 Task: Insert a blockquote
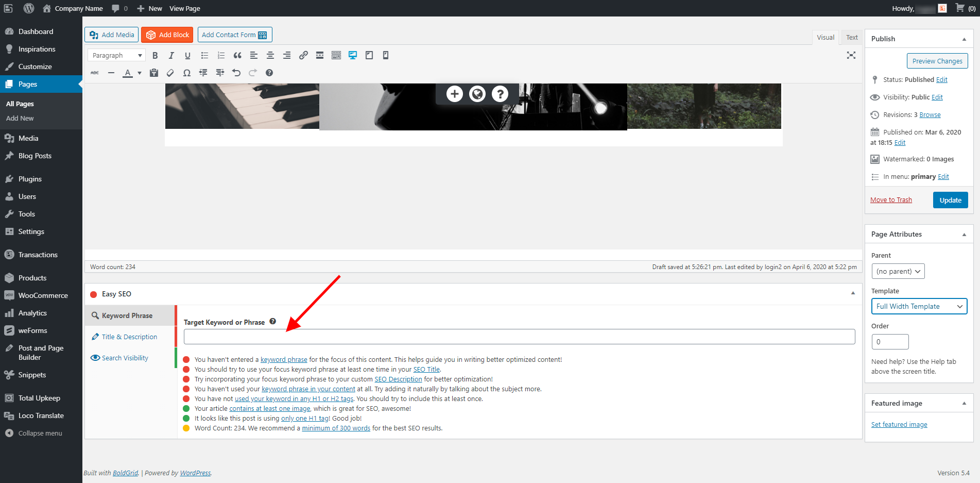[x=237, y=55]
